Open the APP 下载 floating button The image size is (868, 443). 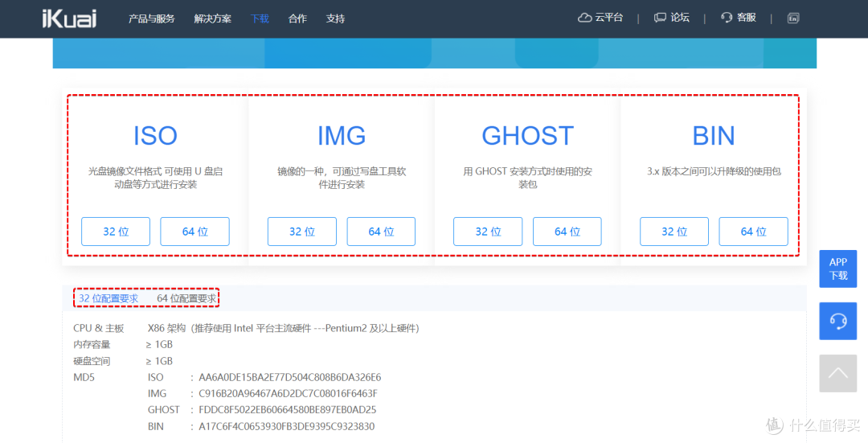point(838,269)
